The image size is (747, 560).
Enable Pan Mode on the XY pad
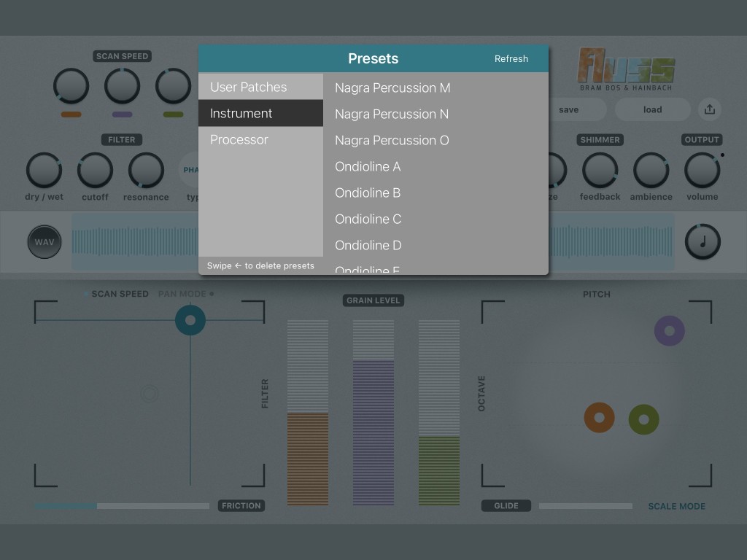(x=185, y=294)
